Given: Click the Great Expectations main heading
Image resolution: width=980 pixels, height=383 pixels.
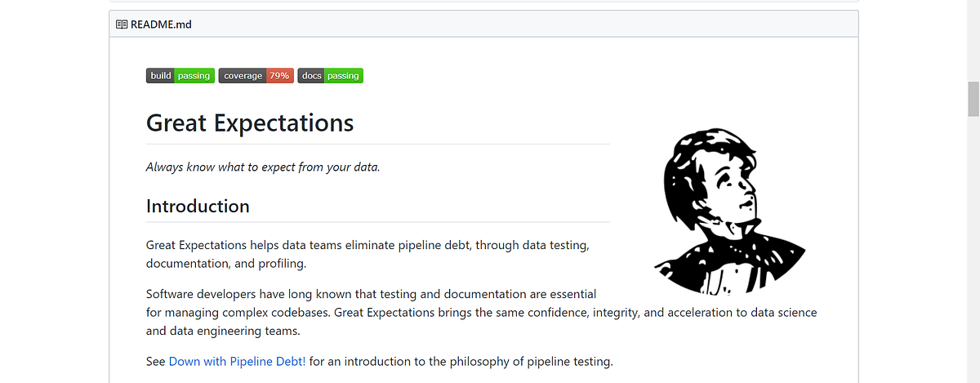Looking at the screenshot, I should [x=250, y=123].
